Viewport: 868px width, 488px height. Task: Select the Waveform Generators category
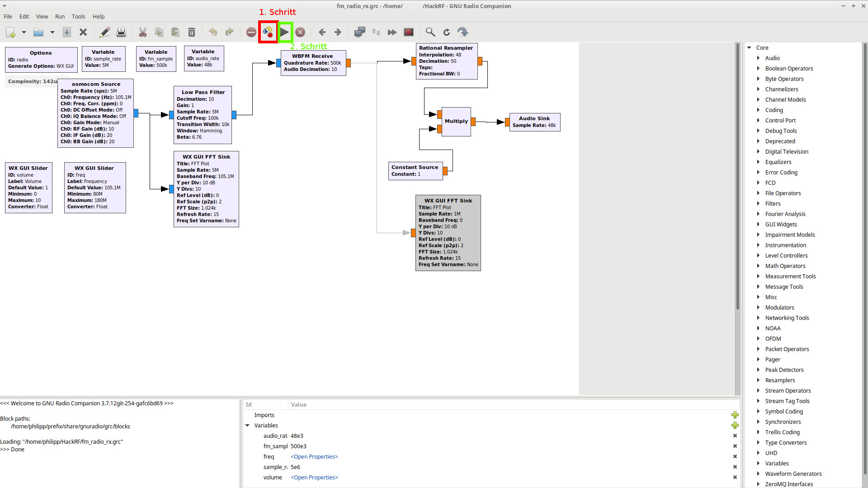793,474
